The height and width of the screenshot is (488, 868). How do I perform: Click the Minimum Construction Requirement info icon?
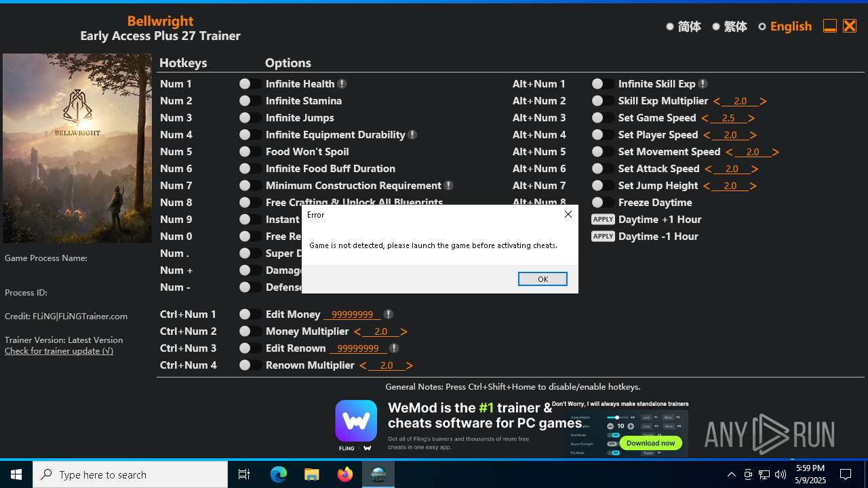[x=448, y=186]
